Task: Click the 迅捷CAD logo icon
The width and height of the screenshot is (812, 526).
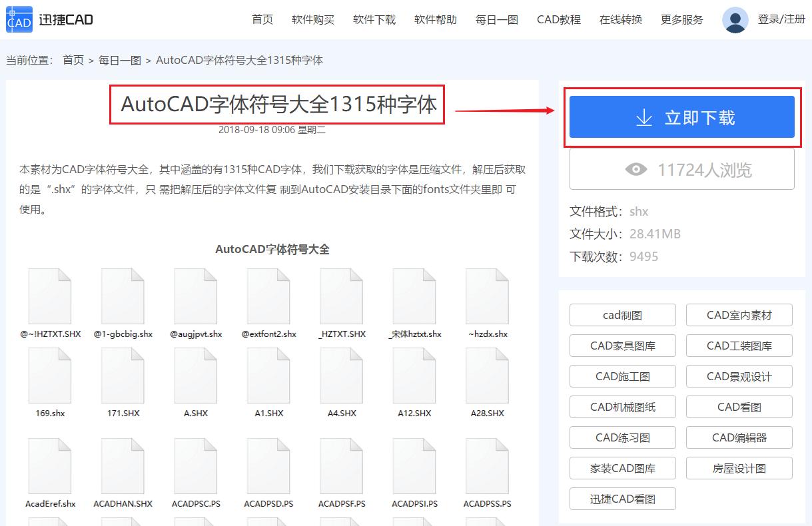Action: pos(19,19)
